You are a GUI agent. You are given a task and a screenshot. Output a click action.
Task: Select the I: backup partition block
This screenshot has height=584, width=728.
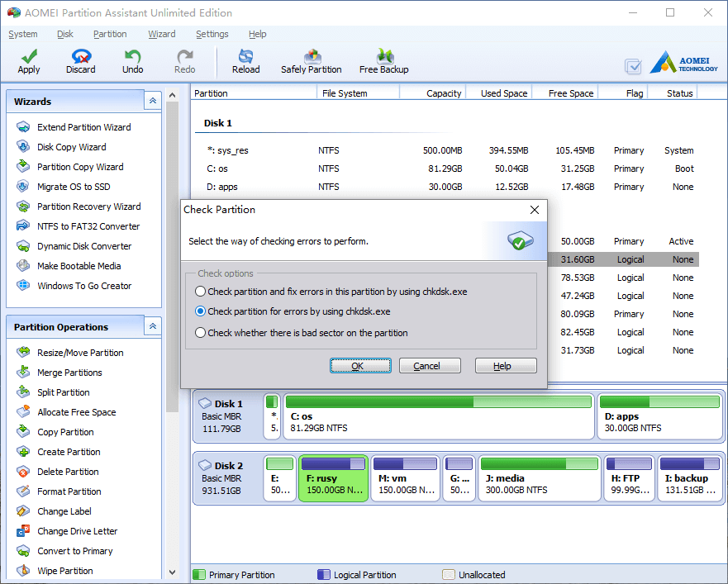click(x=690, y=478)
